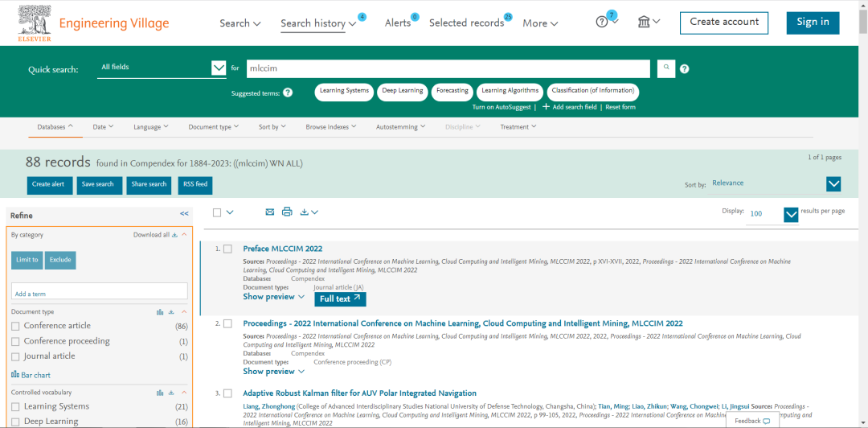Screen dimensions: 868x428
Task: Tick the Conference proceeding filter checkbox
Action: [x=15, y=341]
